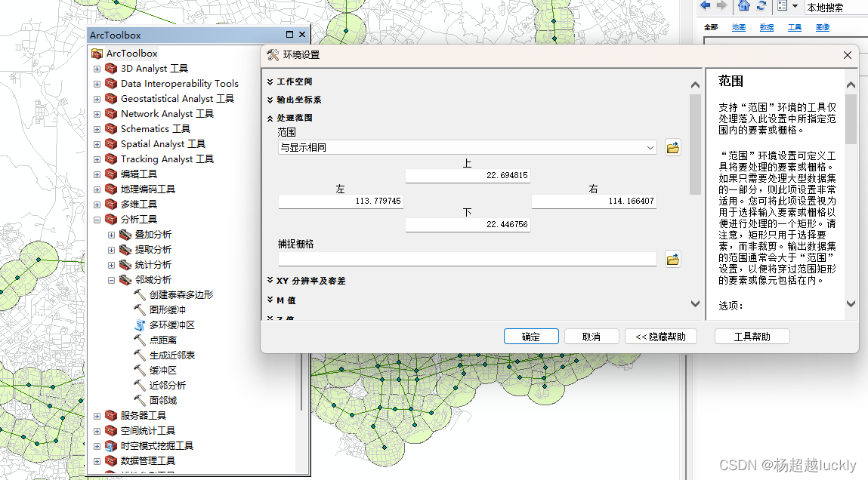Close the 环境设置 dialog
The width and height of the screenshot is (868, 480).
point(847,55)
